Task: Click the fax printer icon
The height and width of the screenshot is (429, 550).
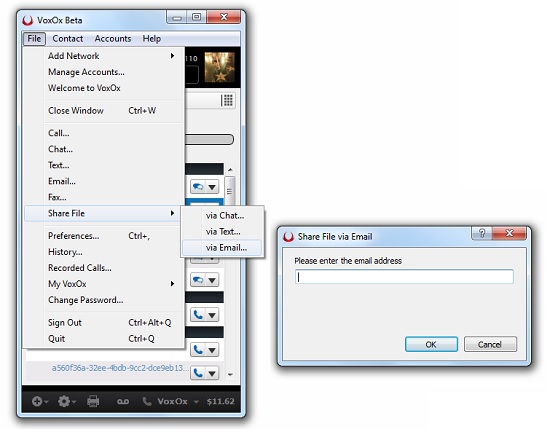Action: 93,401
